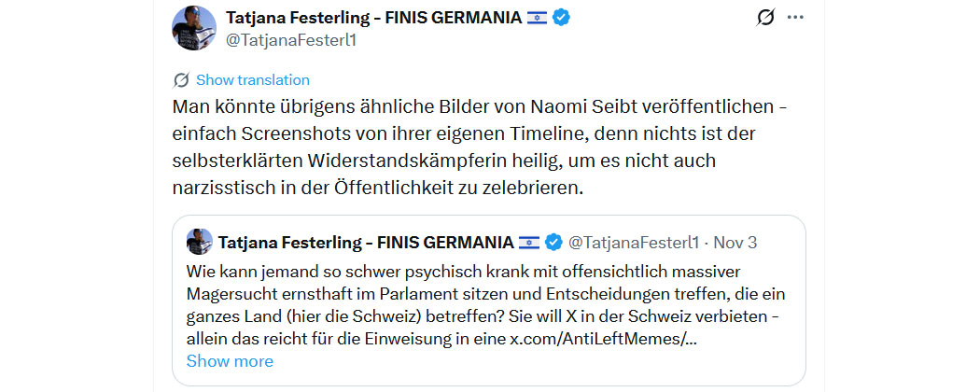
Task: Open the three-dot more options menu
Action: 795,18
